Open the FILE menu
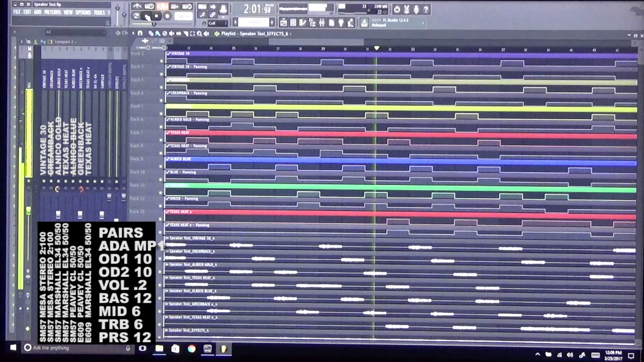 17,12
